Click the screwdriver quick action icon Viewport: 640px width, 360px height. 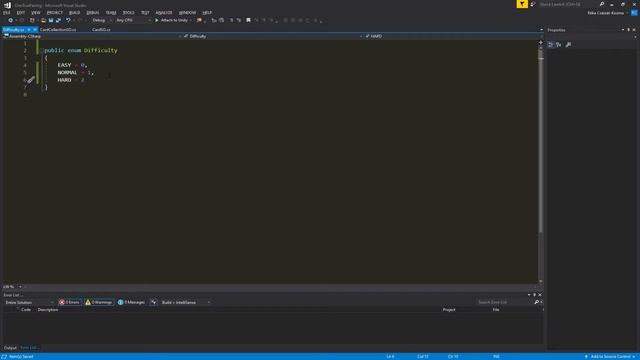click(x=31, y=80)
